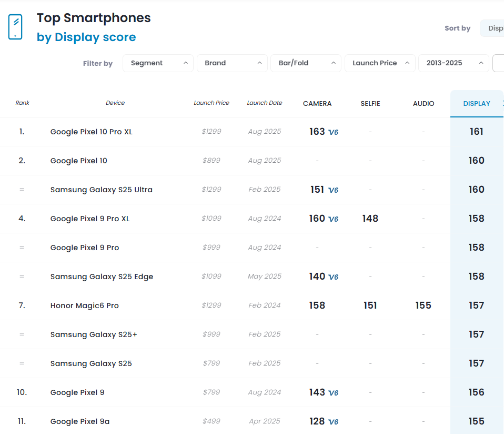This screenshot has height=434, width=504.
Task: Open the 2013-2025 year range dropdown
Action: point(453,63)
